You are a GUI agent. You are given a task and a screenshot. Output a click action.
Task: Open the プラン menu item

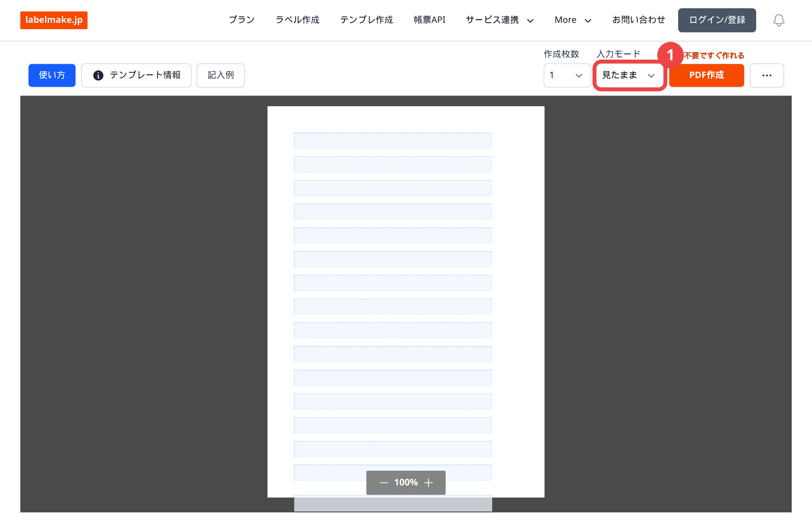coord(241,20)
